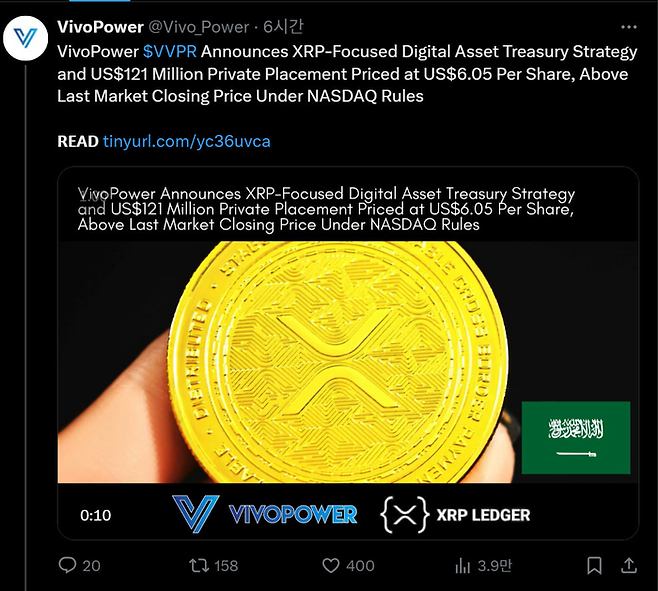Open the tinyurl.com/yc36uvca link

pos(186,141)
